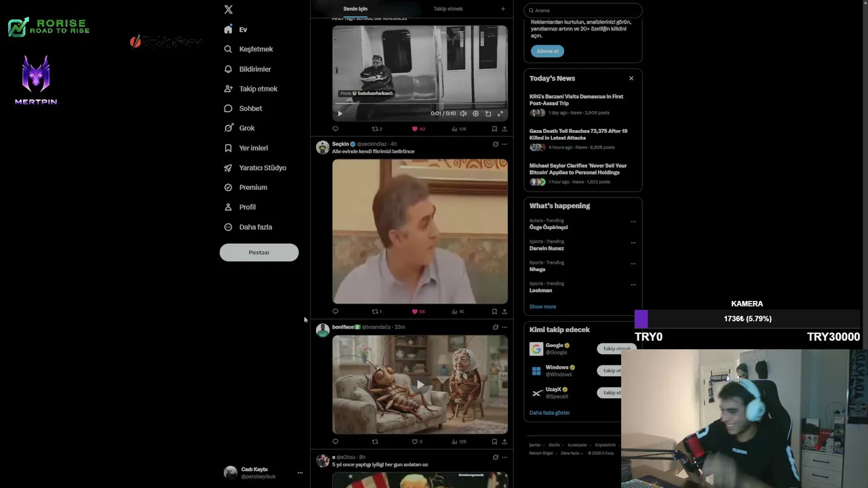Open more options on boniface's post
The image size is (868, 488).
coord(505,327)
